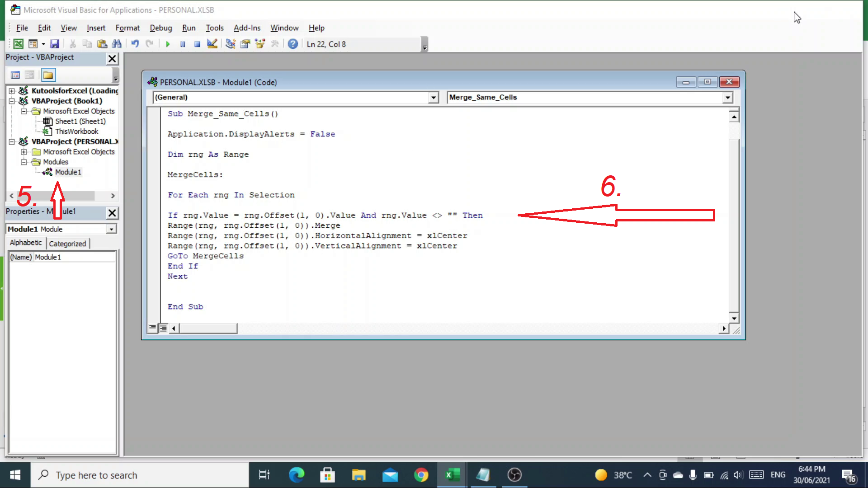Select the Excel icon on the taskbar
This screenshot has width=868, height=488.
(452, 475)
